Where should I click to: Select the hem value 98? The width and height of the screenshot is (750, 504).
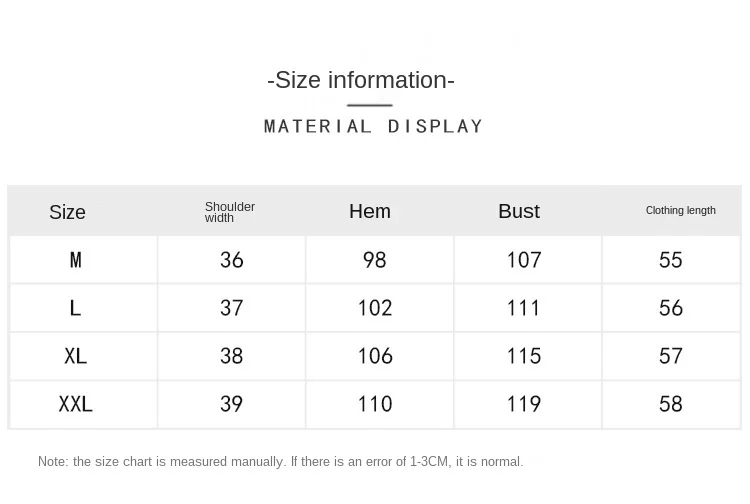[x=375, y=260]
